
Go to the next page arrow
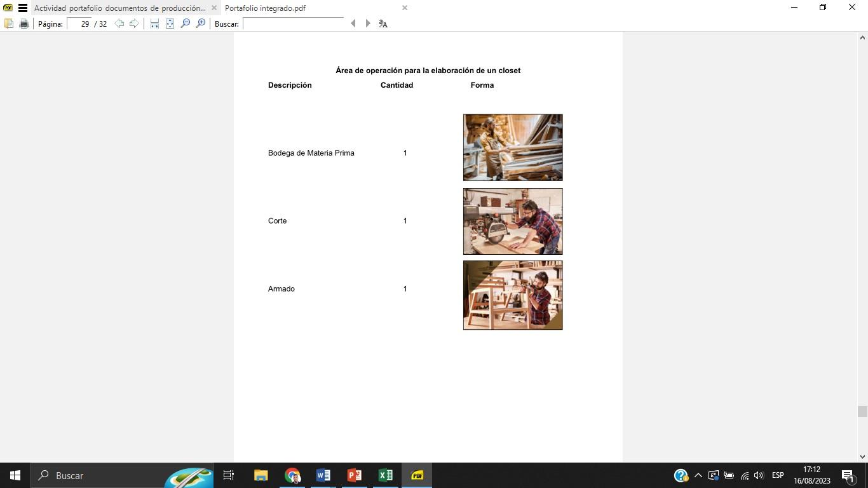point(134,24)
